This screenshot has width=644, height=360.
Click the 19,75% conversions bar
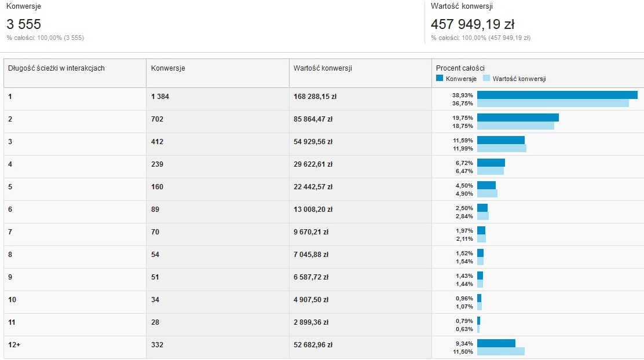point(518,118)
